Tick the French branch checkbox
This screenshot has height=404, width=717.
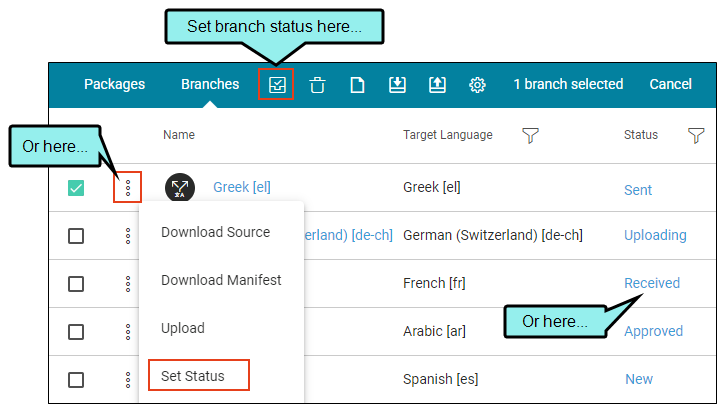pyautogui.click(x=76, y=284)
